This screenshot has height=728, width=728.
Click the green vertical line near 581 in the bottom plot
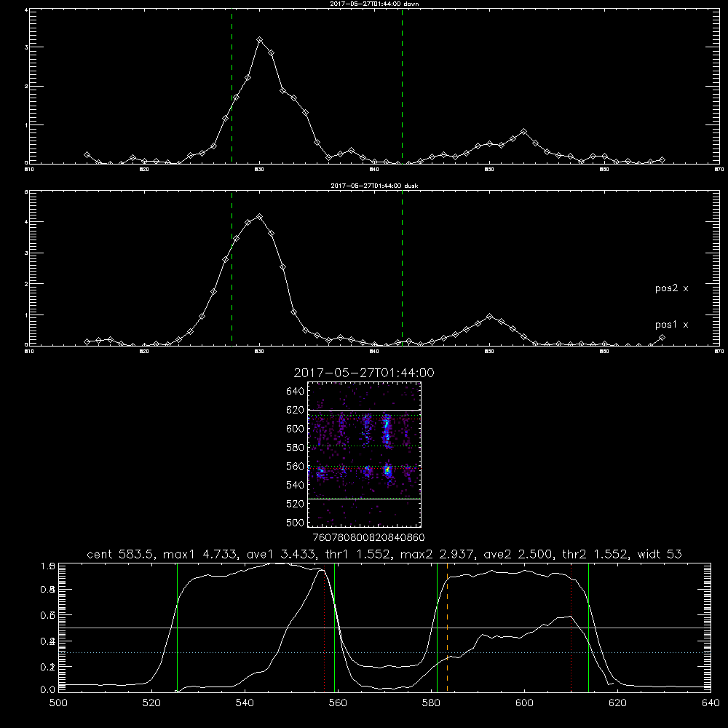click(437, 628)
